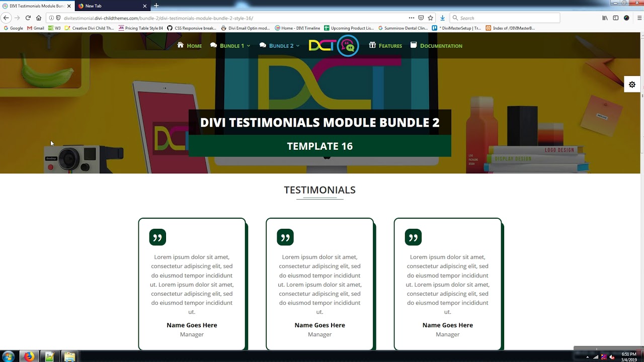Image resolution: width=644 pixels, height=362 pixels.
Task: Click the TEMPLATE 16 banner
Action: pos(320,146)
